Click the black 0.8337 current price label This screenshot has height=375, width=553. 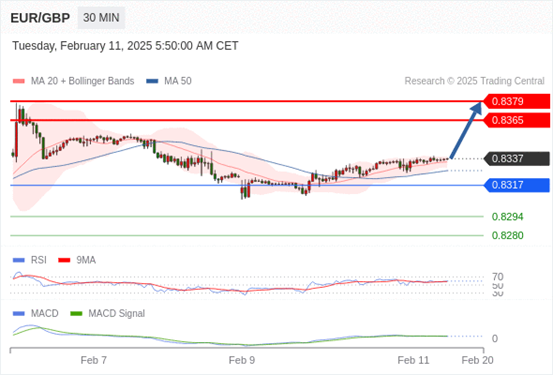pyautogui.click(x=516, y=159)
